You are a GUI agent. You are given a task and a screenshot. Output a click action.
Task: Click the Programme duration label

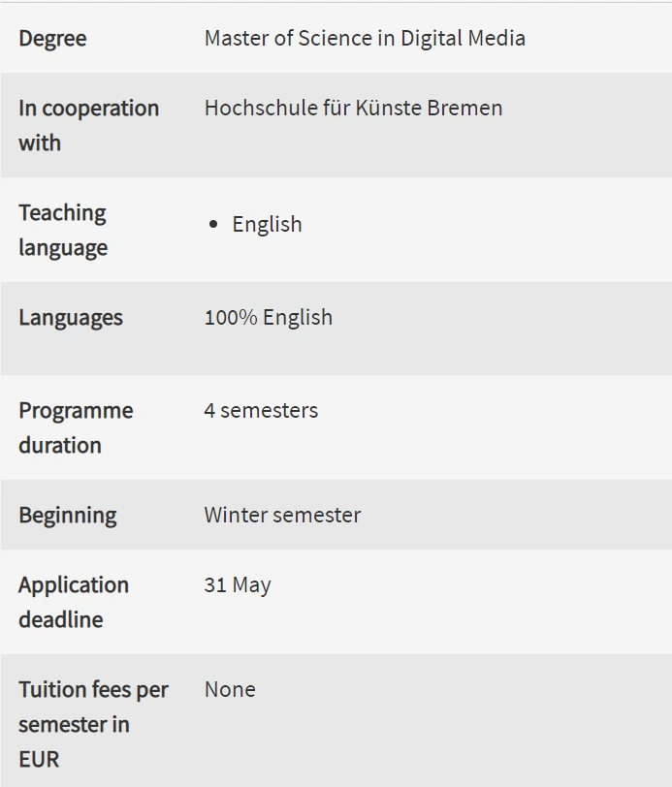[76, 427]
